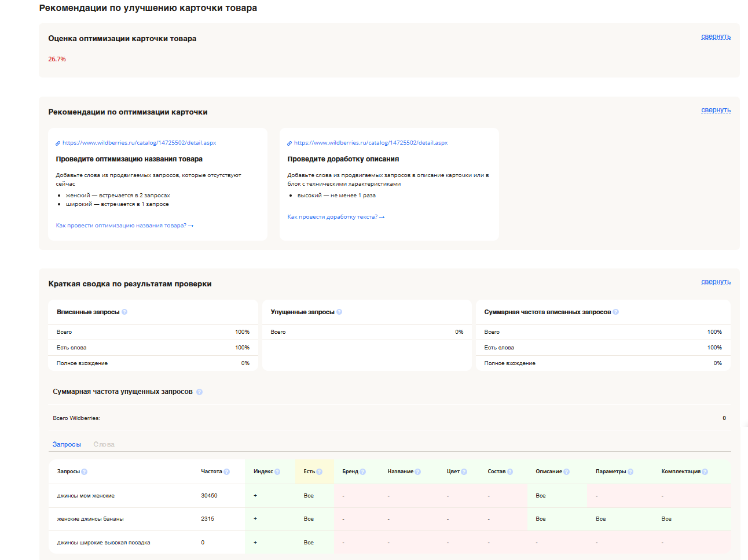Image resolution: width=748 pixels, height=560 pixels.
Task: Click help icon in Бренд column header
Action: 363,472
